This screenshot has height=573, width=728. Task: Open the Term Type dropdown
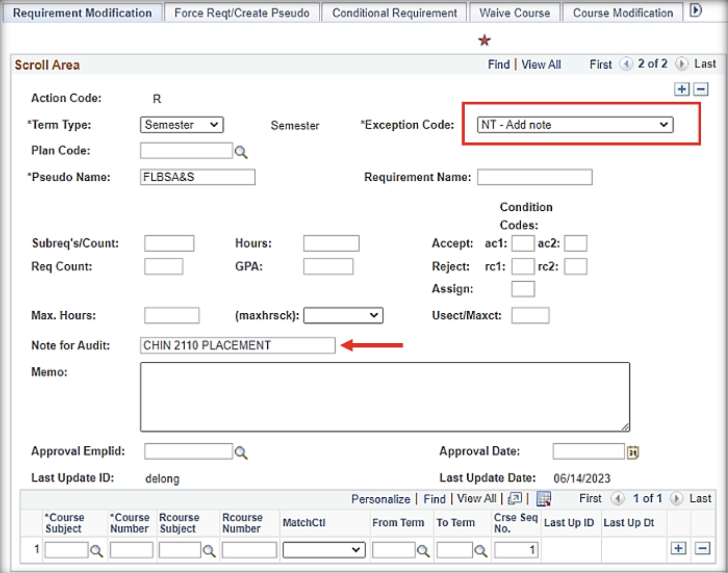pos(181,125)
